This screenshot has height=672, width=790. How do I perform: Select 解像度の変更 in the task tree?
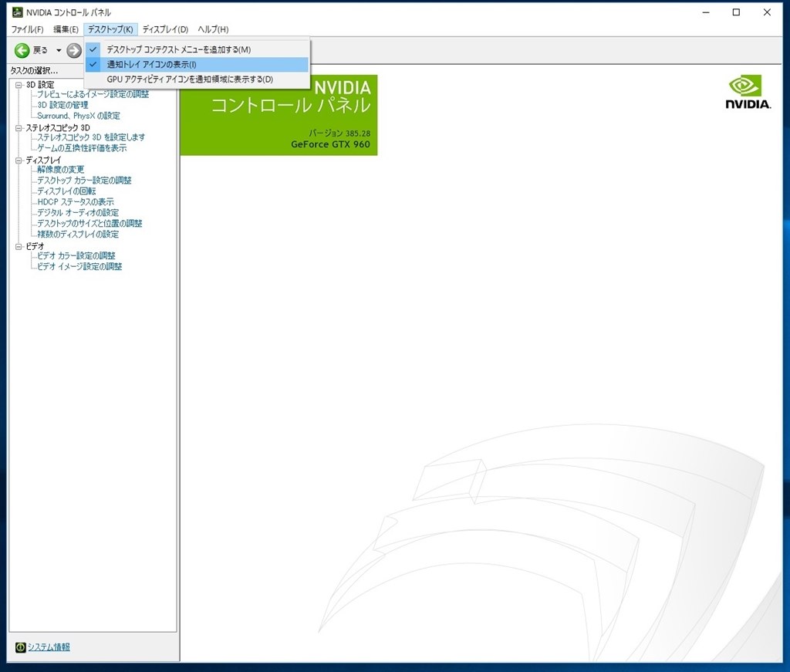click(x=59, y=169)
